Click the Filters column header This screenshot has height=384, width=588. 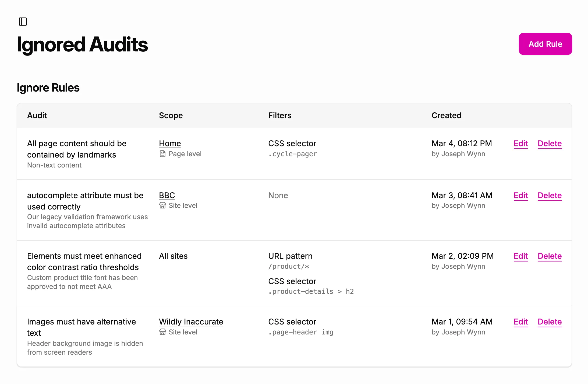(x=280, y=115)
